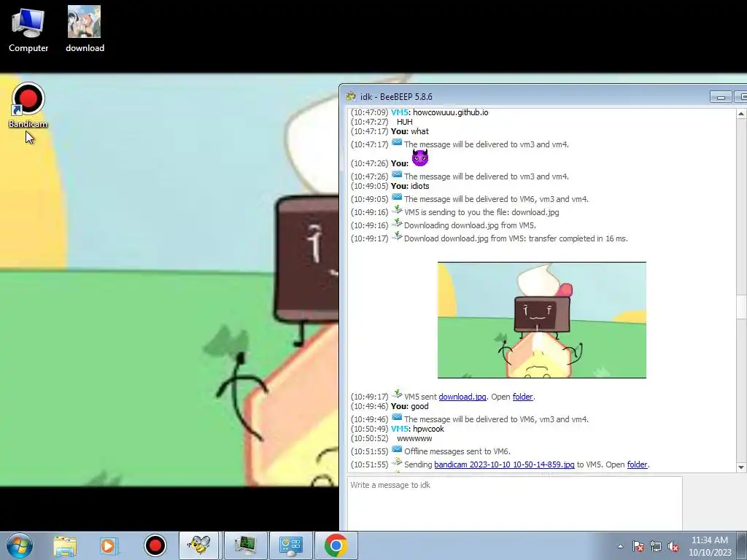Open the clock showing 11:34 AM

pos(709,546)
